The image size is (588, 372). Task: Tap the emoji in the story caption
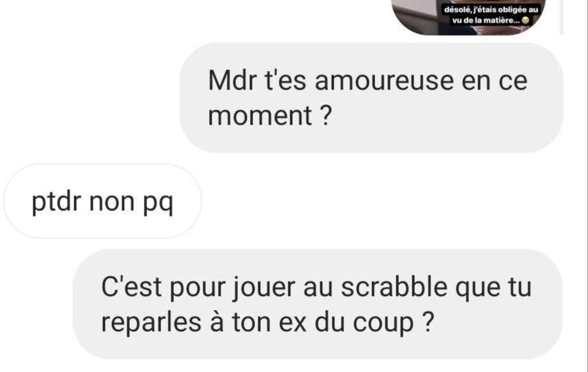pyautogui.click(x=525, y=20)
